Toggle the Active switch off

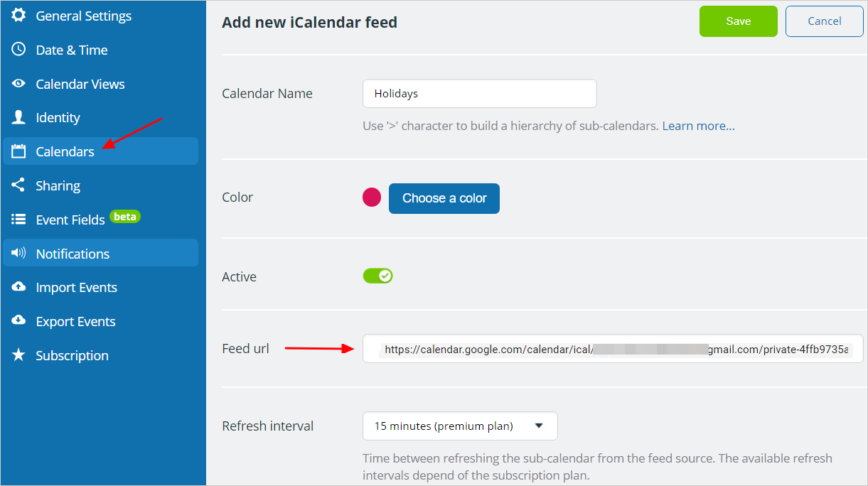[377, 276]
